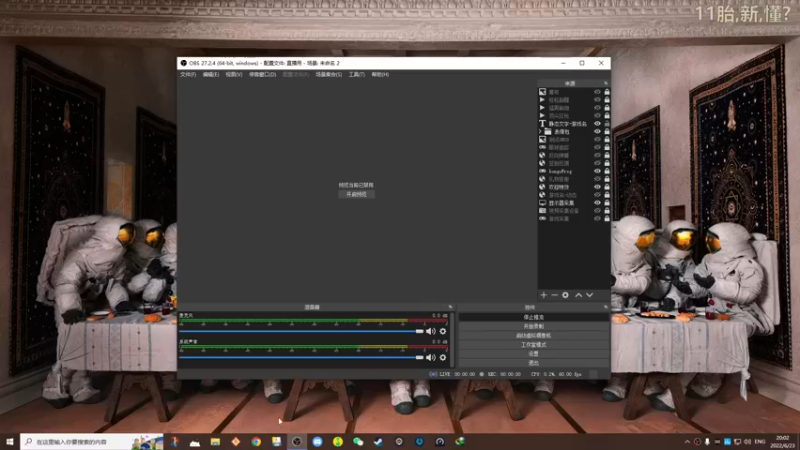
Task: Remove selected source with the minus icon
Action: coord(554,295)
